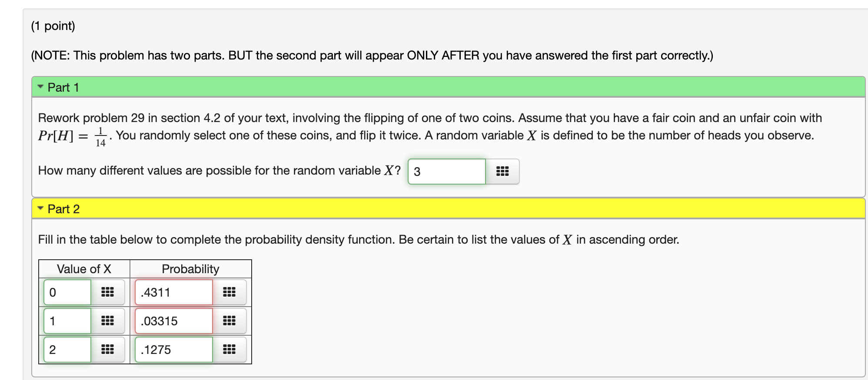Select the Value of X field containing 0
This screenshot has width=868, height=380.
67,292
